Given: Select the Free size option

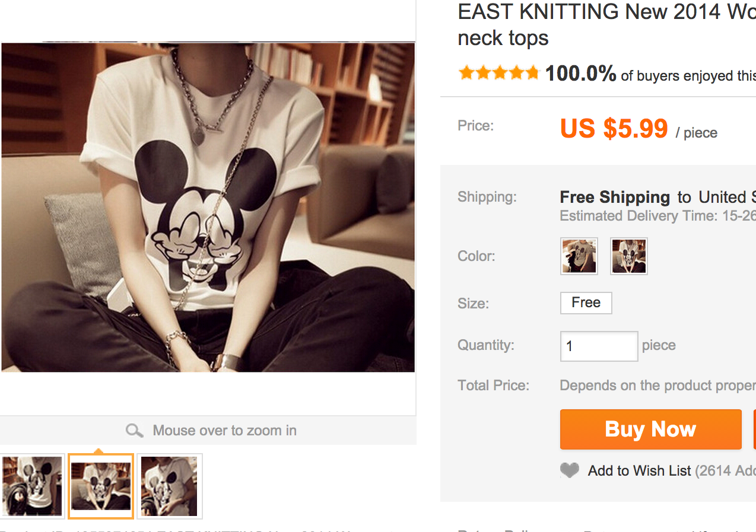Looking at the screenshot, I should (x=586, y=303).
